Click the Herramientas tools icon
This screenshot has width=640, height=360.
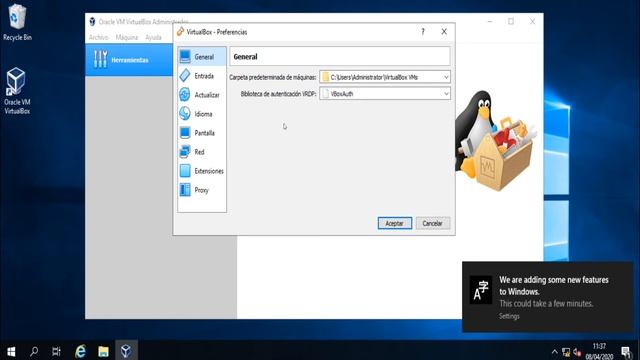(100, 60)
